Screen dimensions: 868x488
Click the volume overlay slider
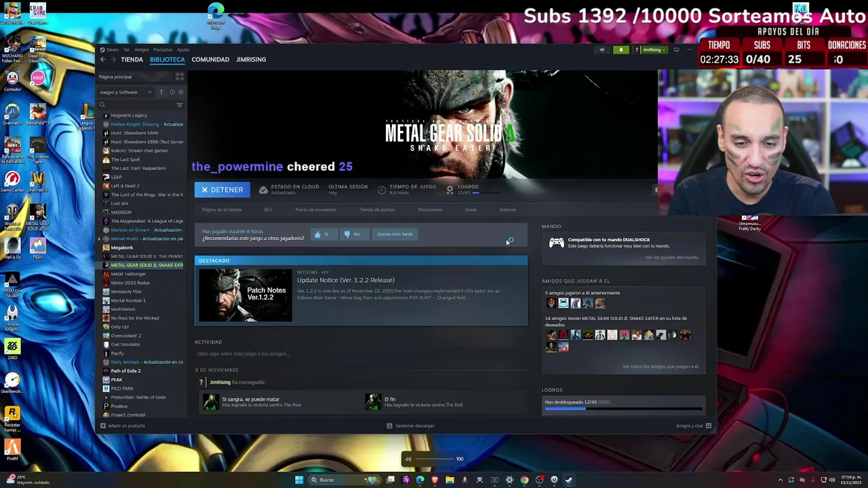coord(435,460)
